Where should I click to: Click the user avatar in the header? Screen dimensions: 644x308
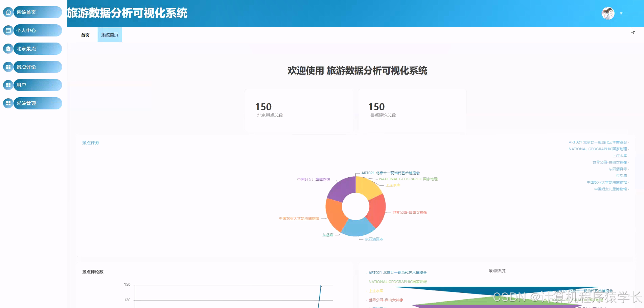607,14
